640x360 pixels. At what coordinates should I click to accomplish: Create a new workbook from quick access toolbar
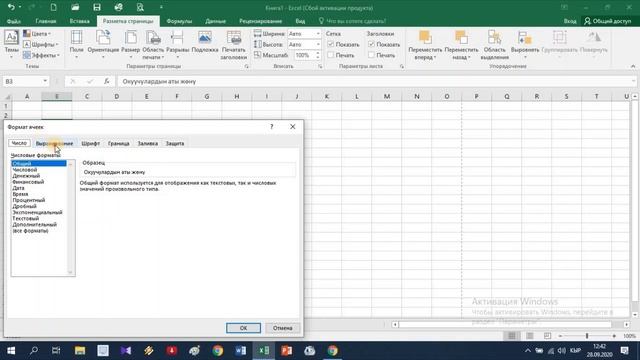pyautogui.click(x=53, y=7)
